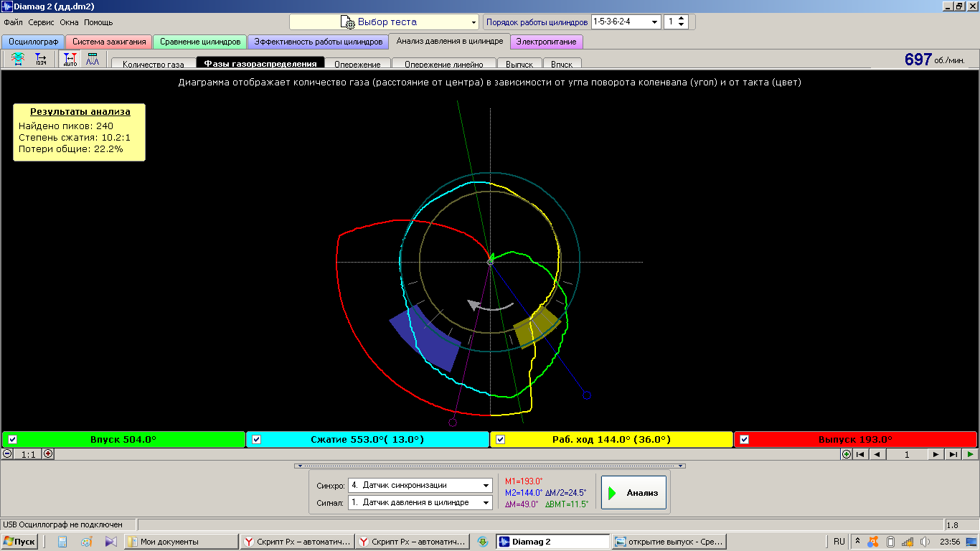Open the Сервис menu

point(42,22)
